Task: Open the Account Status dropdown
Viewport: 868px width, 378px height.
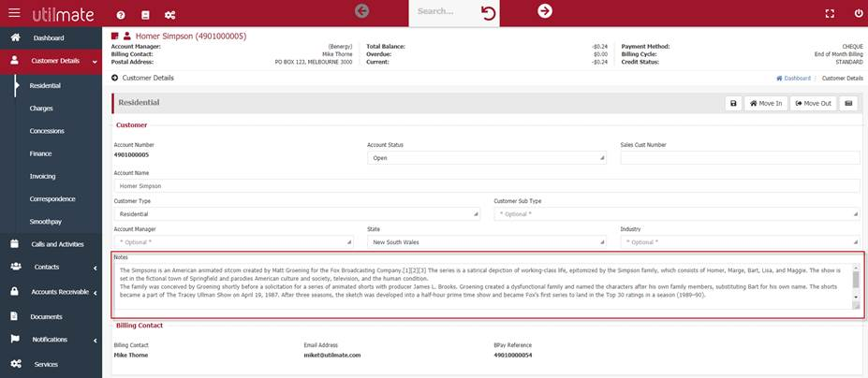Action: click(486, 158)
